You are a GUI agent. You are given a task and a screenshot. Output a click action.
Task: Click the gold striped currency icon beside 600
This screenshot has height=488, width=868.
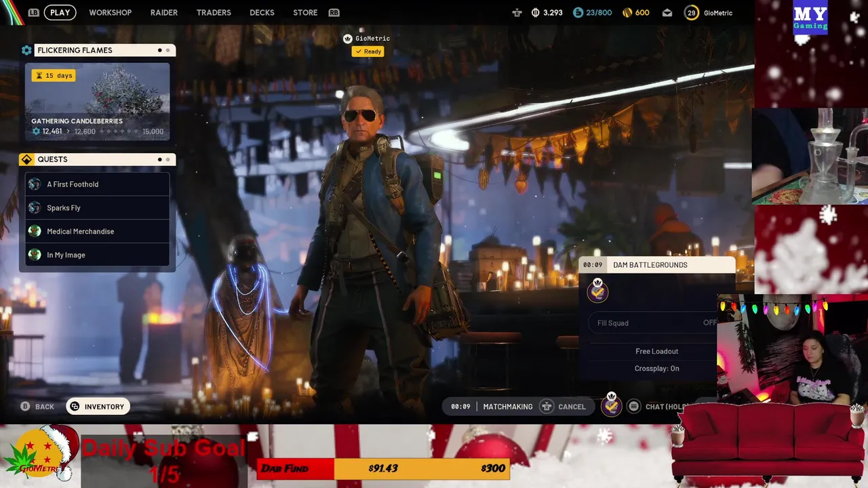pos(627,12)
